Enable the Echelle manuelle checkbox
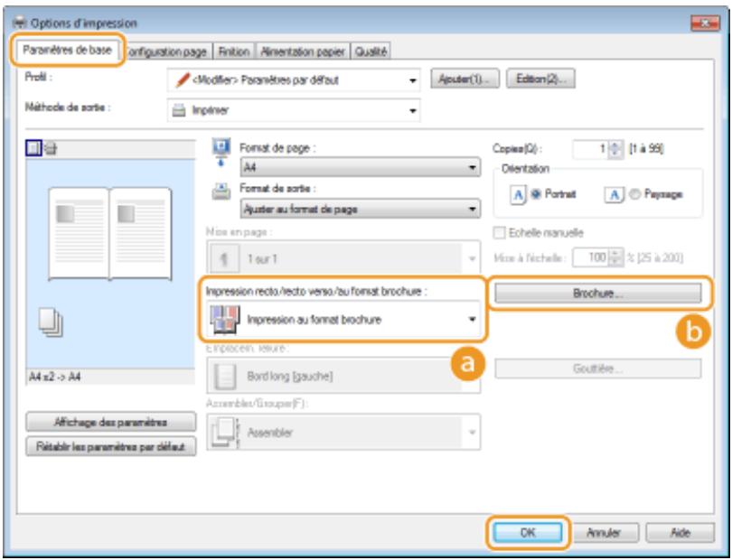Viewport: 732px width, 560px height. point(499,232)
